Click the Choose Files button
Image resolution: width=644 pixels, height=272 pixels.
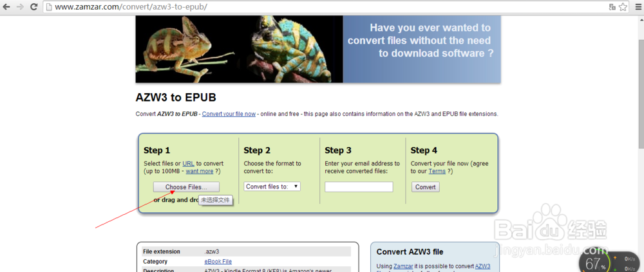[x=186, y=187]
